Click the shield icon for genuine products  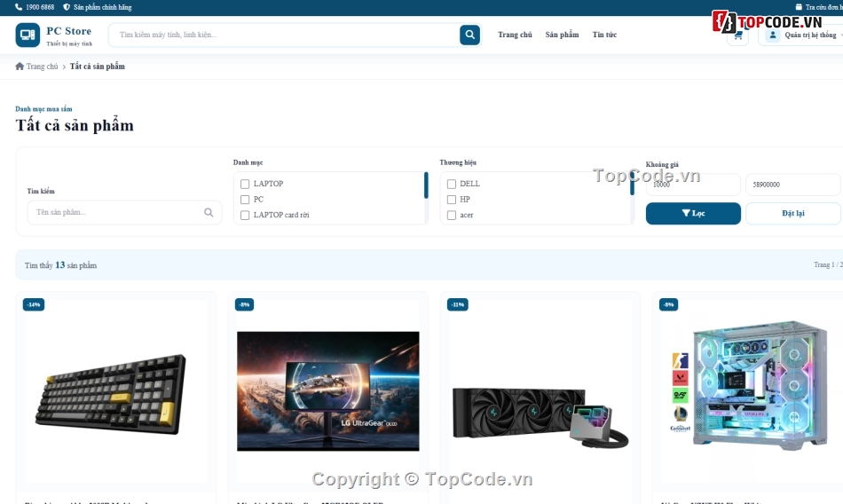(67, 7)
